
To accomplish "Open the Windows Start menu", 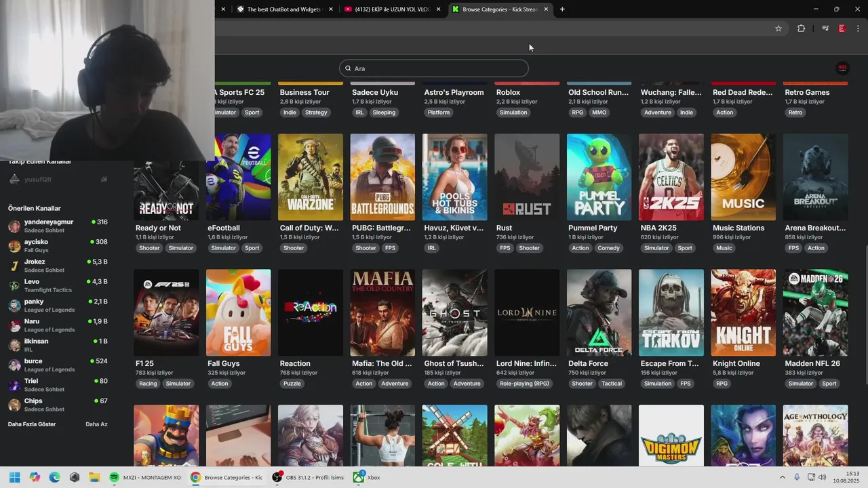I will coord(15,477).
